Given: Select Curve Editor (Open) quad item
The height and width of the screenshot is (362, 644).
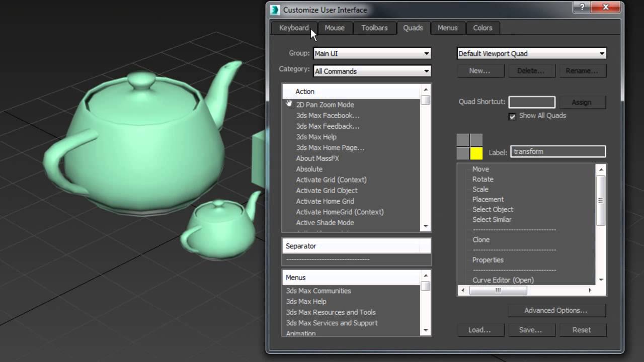Looking at the screenshot, I should point(503,280).
